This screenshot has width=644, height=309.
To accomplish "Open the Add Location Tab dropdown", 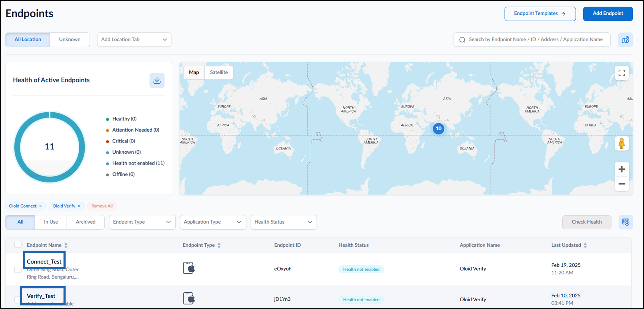I will point(134,39).
